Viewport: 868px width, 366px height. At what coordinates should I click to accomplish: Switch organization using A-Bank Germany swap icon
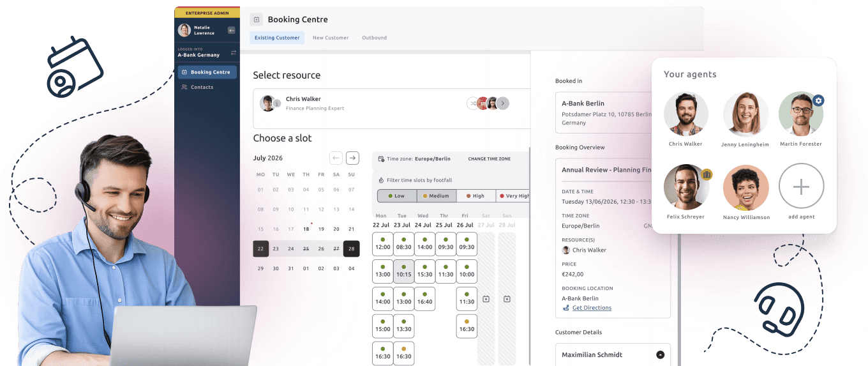(x=234, y=52)
